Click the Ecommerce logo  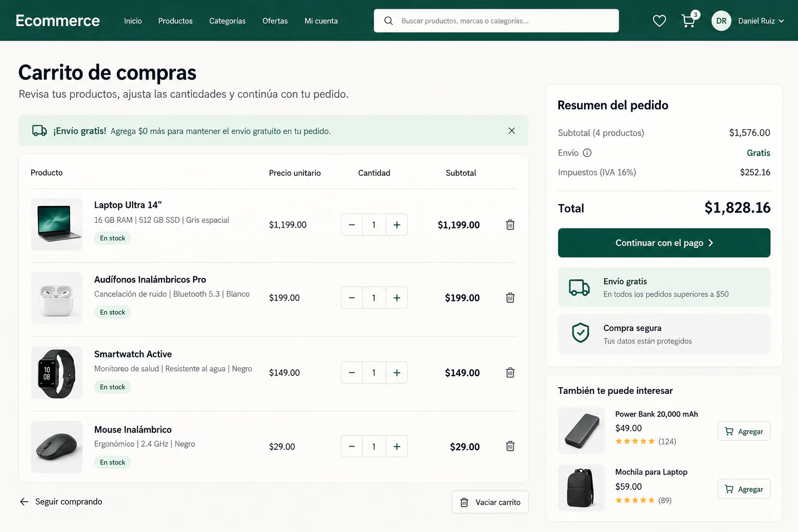58,20
